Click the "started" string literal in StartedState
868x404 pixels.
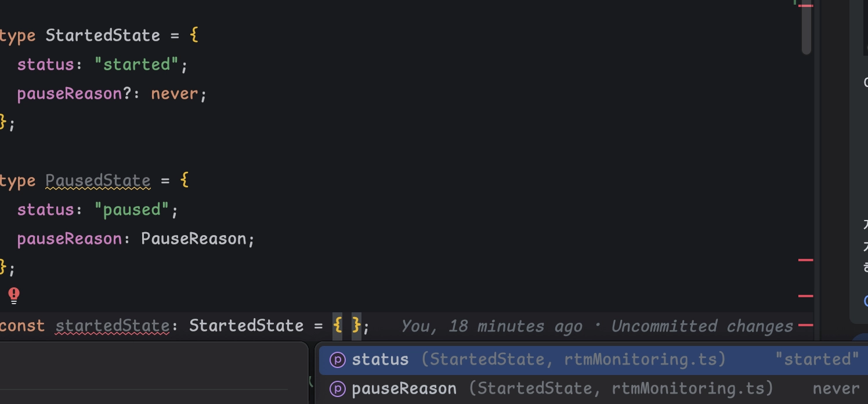click(x=137, y=64)
